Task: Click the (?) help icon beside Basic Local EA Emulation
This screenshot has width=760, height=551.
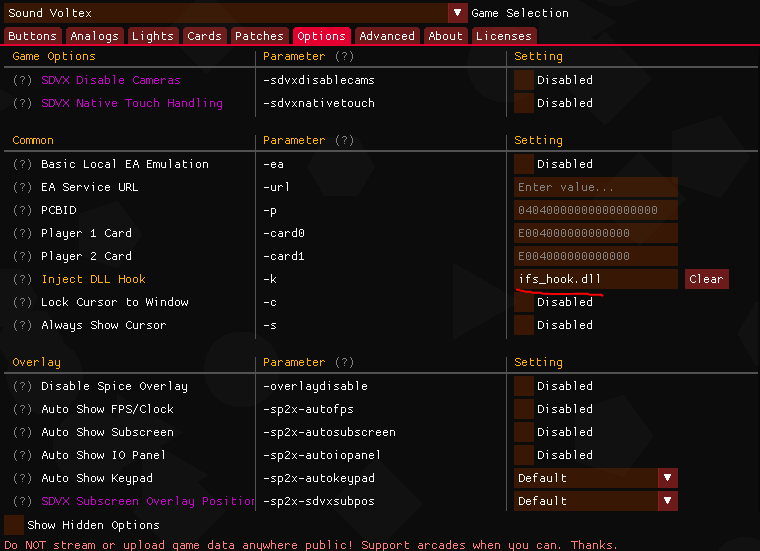Action: [22, 164]
